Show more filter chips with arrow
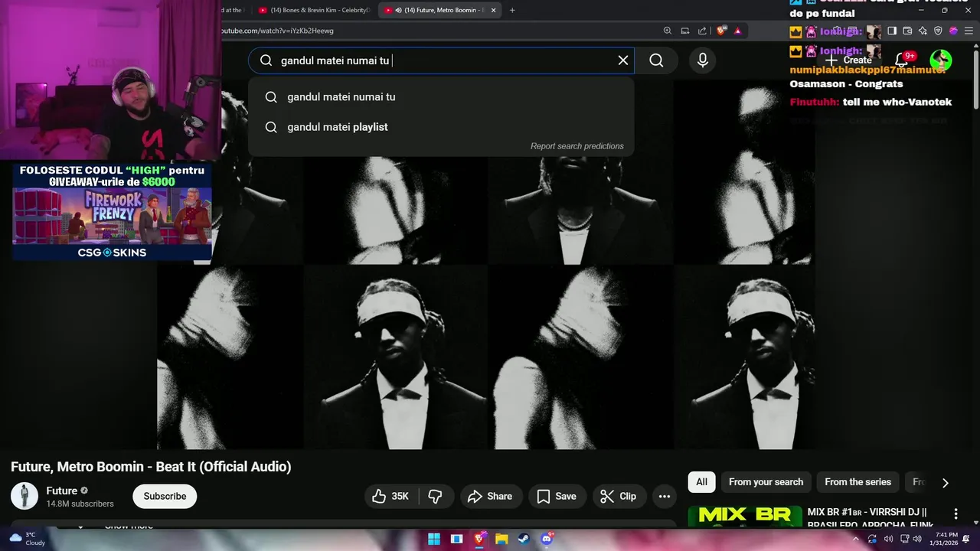Image resolution: width=980 pixels, height=551 pixels. [945, 483]
